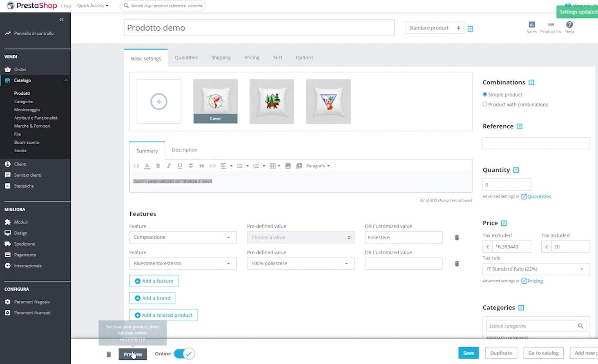Click the Italic formatting icon
This screenshot has width=598, height=364.
click(169, 166)
